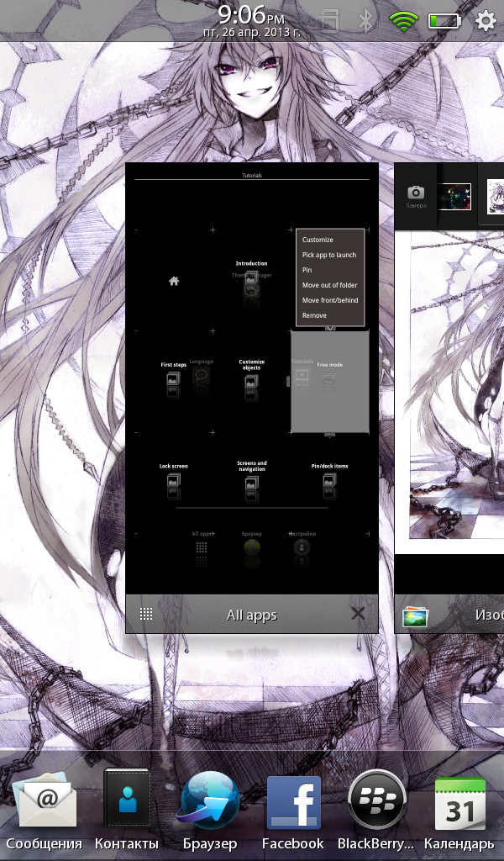Choose Pick app to launch menu entry

(329, 255)
